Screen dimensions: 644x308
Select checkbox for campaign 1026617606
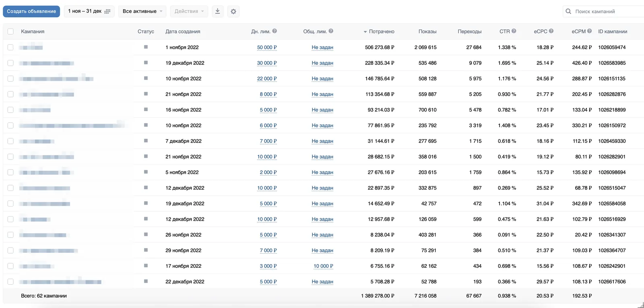(10, 282)
